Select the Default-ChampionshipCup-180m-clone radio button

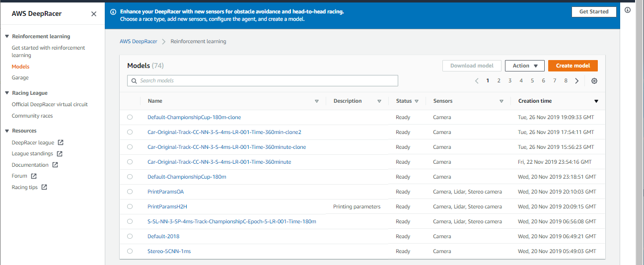click(130, 117)
